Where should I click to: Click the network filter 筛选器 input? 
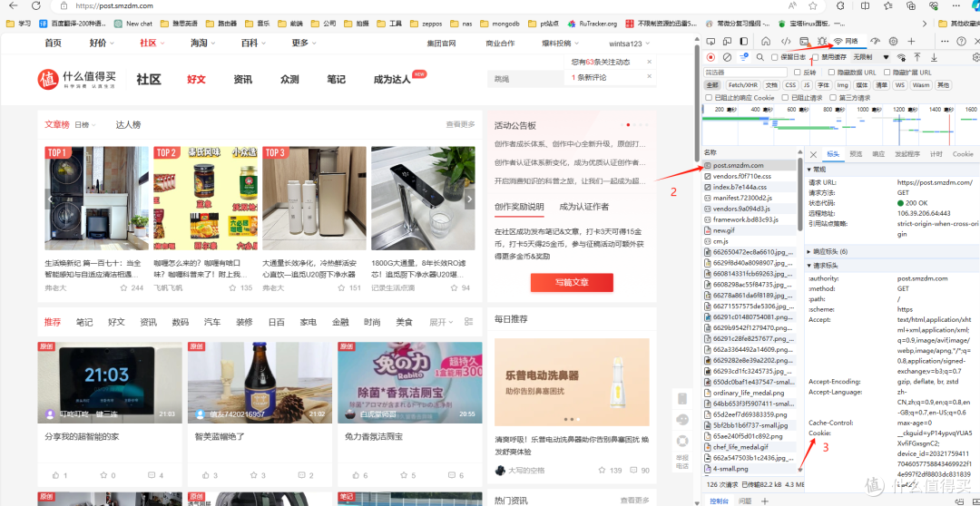click(745, 73)
